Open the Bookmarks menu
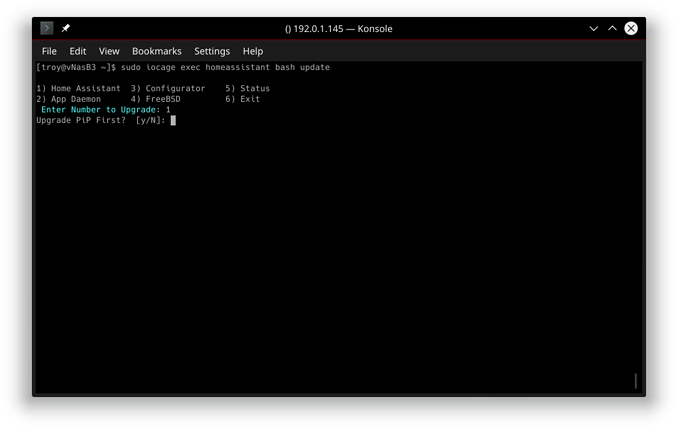This screenshot has width=677, height=428. 157,51
